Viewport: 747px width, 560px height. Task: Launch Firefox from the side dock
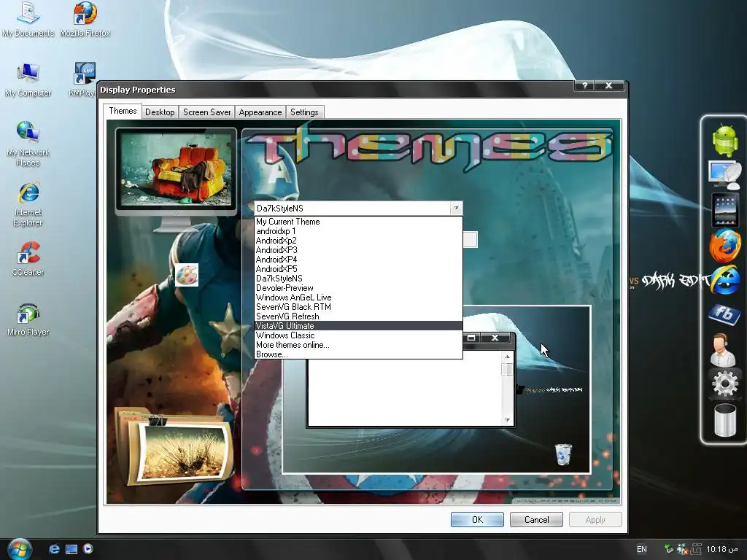[x=724, y=245]
